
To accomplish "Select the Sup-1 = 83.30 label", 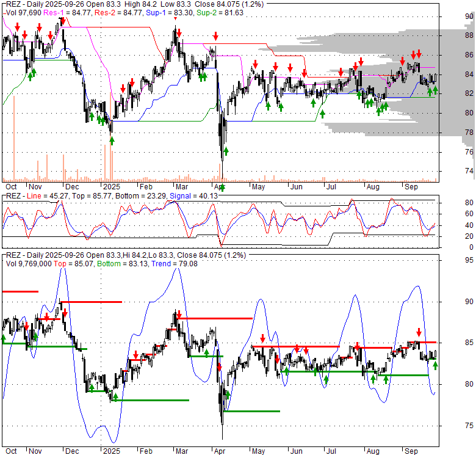I will [170, 13].
